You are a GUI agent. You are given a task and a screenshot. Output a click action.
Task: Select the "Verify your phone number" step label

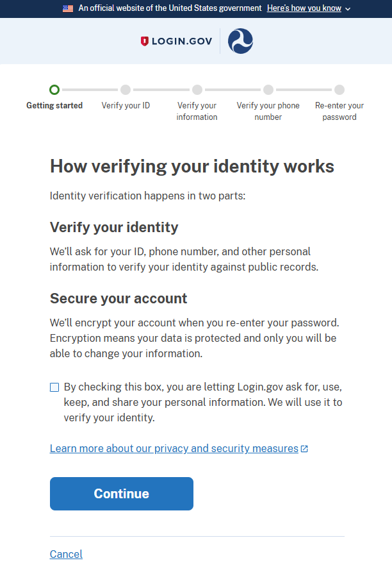click(x=268, y=111)
